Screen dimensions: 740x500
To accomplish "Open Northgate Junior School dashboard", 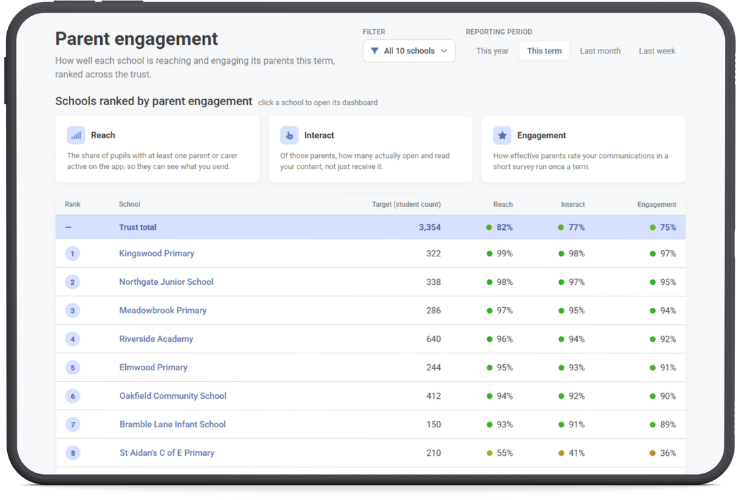I will [x=166, y=282].
